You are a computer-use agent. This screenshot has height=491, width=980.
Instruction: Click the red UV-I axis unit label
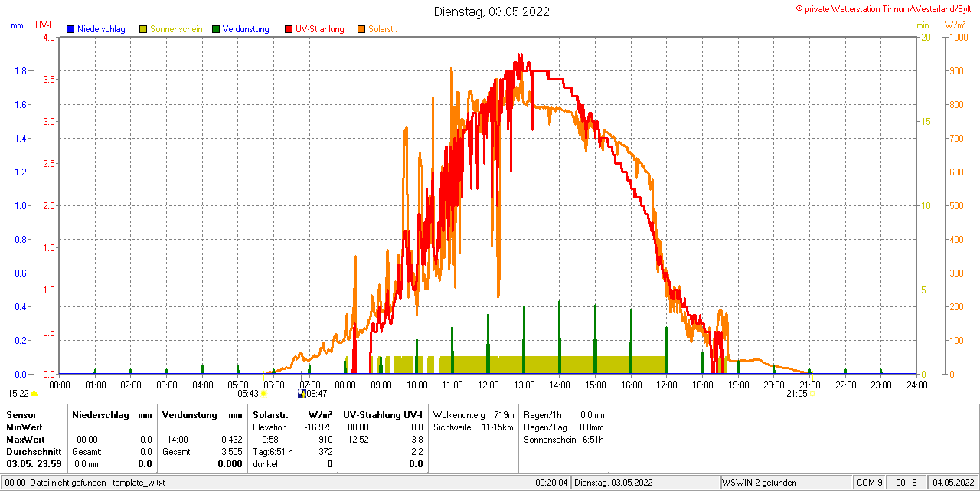(x=44, y=25)
